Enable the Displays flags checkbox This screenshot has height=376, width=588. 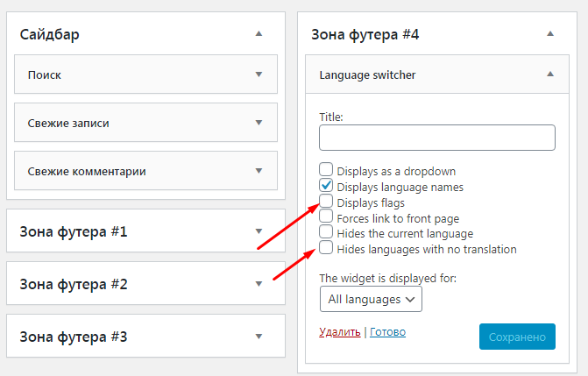tap(326, 202)
